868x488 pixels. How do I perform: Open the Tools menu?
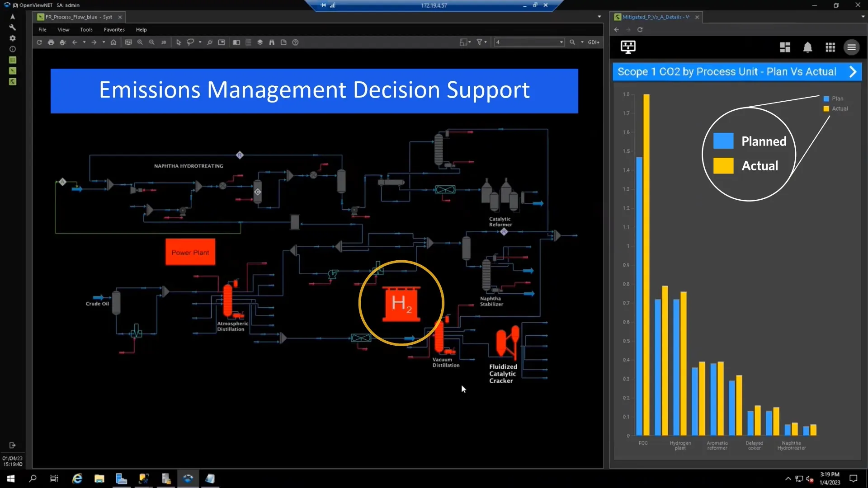86,29
